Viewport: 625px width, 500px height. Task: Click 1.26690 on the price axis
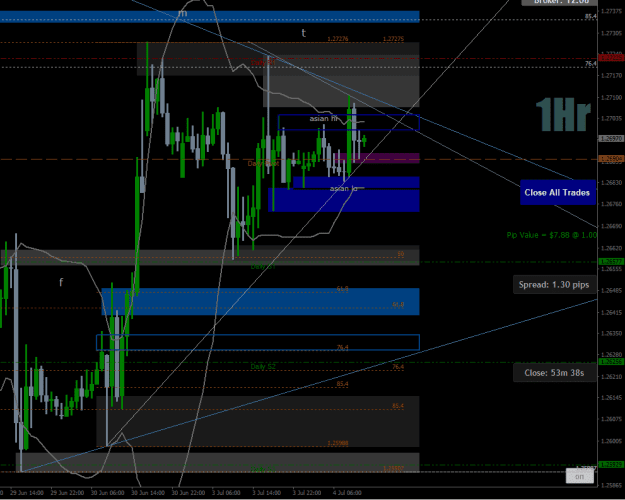pyautogui.click(x=611, y=226)
